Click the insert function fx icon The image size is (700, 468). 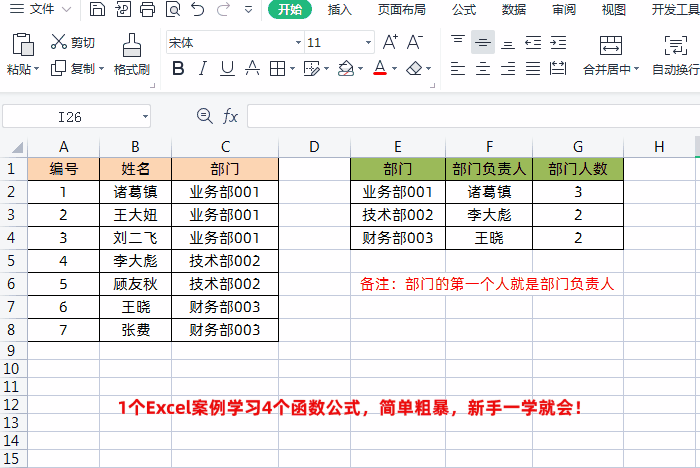pos(230,117)
